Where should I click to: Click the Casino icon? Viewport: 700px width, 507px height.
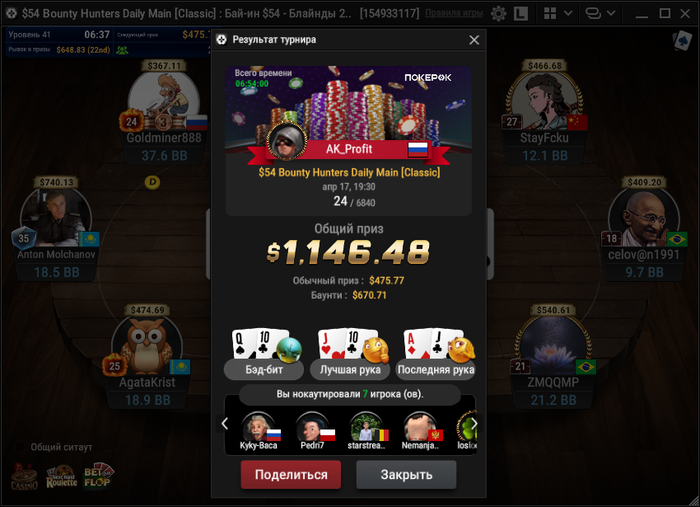pyautogui.click(x=25, y=477)
